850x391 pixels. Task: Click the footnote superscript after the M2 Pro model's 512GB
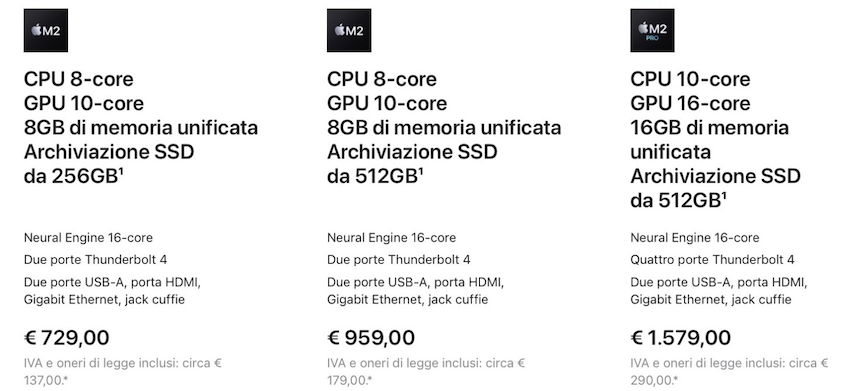tap(724, 195)
